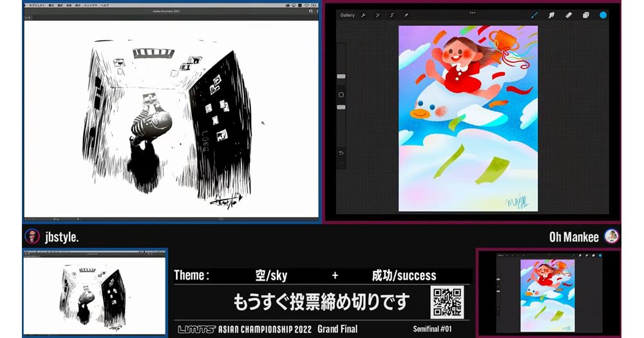The width and height of the screenshot is (644, 338).
Task: Open the Layers panel icon
Action: pos(586,15)
